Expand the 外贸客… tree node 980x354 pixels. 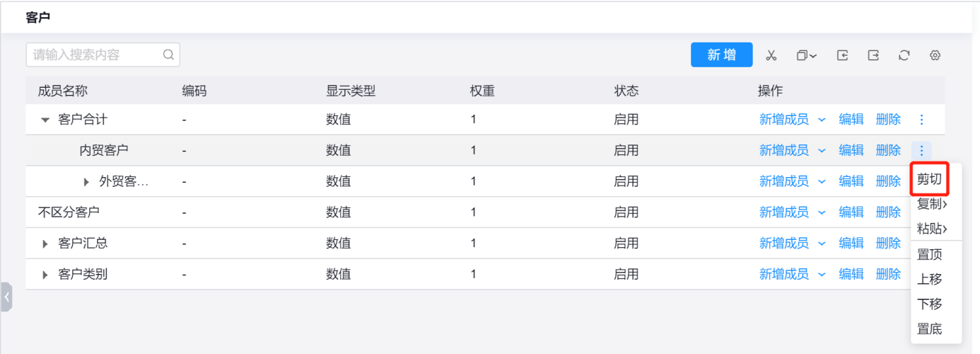tap(86, 182)
